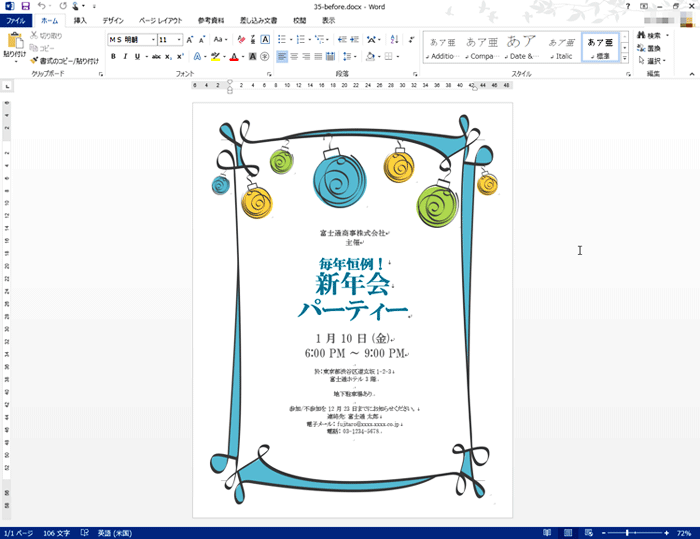Click the Numbering list icon
Screen dimensions: 700x539
pyautogui.click(x=300, y=40)
